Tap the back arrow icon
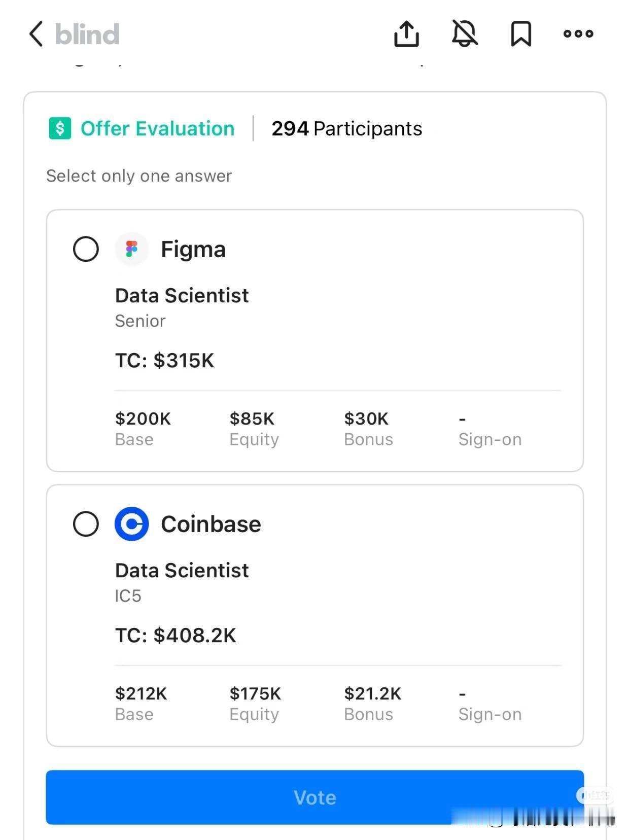630x840 pixels. click(36, 34)
